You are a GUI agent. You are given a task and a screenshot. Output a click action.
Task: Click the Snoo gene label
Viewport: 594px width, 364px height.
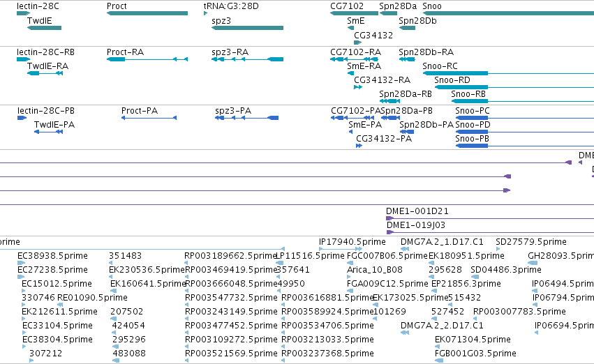click(432, 6)
